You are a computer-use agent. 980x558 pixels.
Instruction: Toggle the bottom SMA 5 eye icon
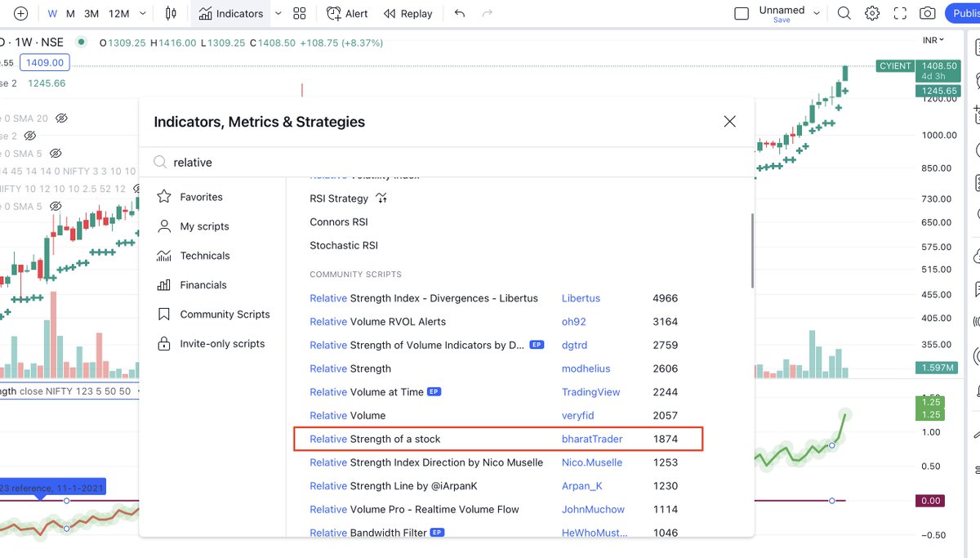(56, 207)
